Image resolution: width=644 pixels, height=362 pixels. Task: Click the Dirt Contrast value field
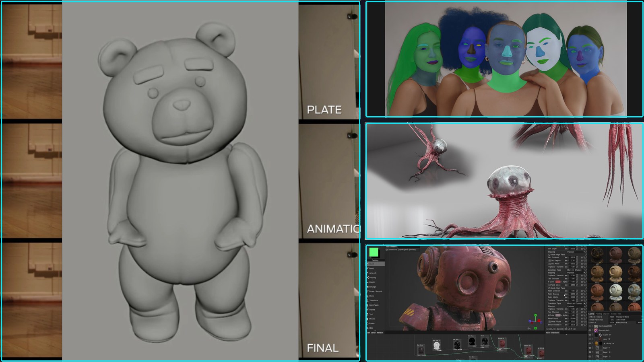pyautogui.click(x=573, y=257)
